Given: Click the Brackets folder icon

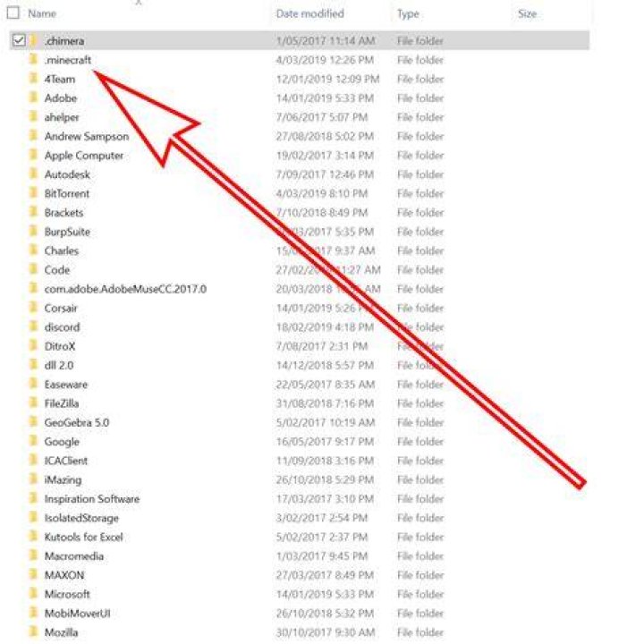Looking at the screenshot, I should [x=34, y=212].
